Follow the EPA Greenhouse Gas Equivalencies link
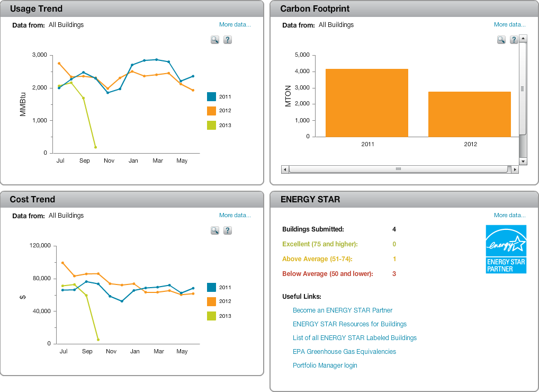 point(344,352)
